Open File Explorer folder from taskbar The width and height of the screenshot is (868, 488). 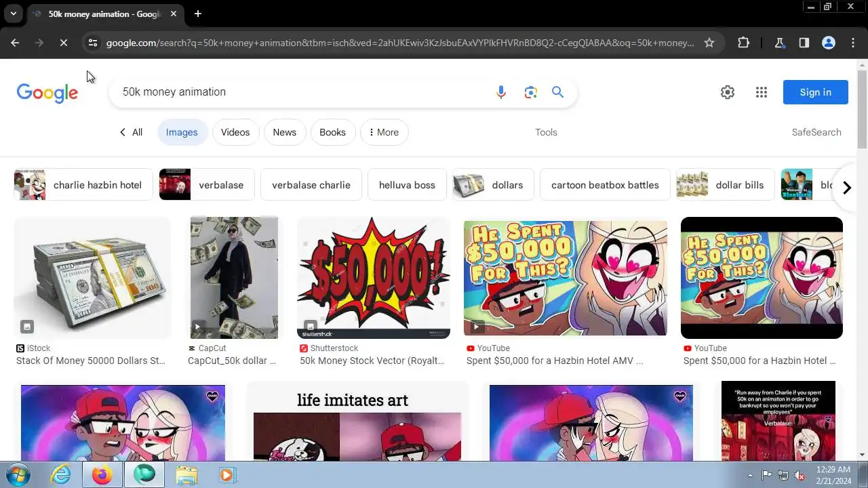[x=186, y=475]
